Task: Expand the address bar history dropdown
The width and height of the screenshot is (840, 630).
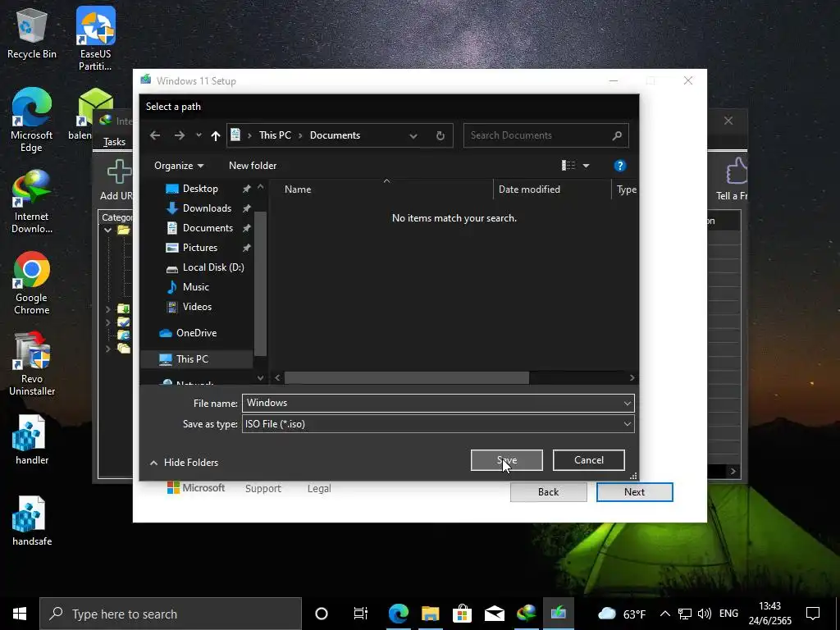Action: pyautogui.click(x=413, y=136)
